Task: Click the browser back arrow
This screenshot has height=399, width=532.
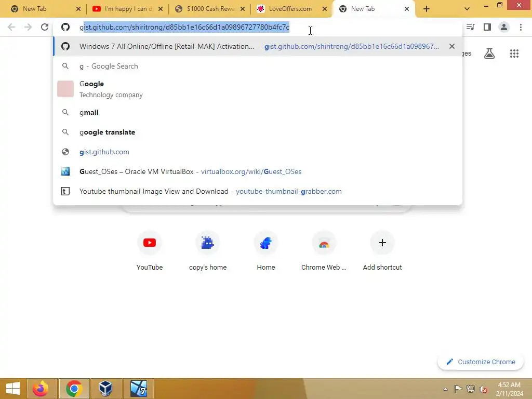Action: pos(11,27)
